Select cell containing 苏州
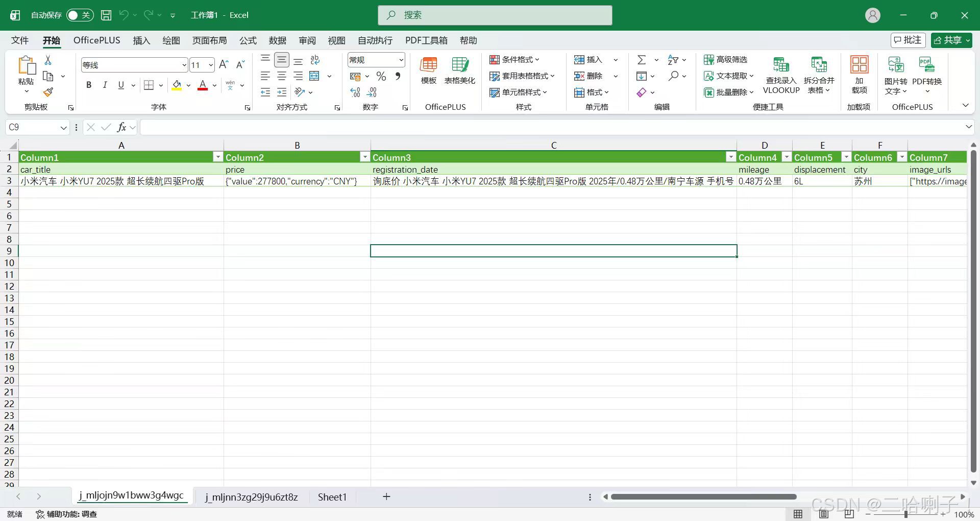Image resolution: width=980 pixels, height=521 pixels. click(x=880, y=181)
